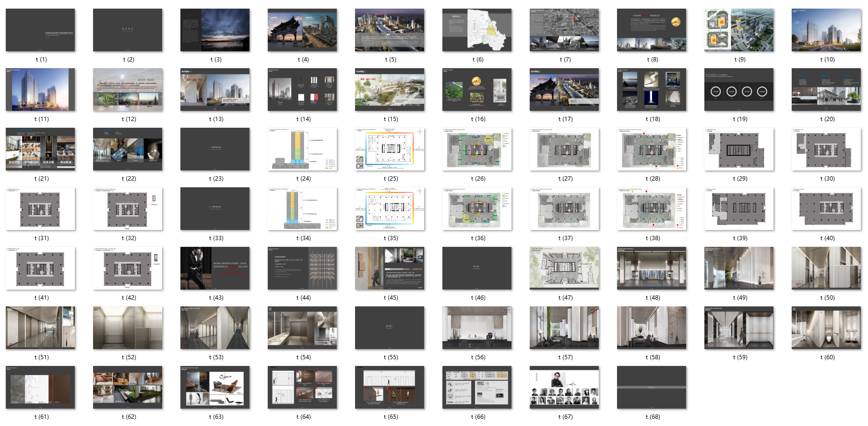The image size is (868, 426).
Task: Select sketch plan thumbnail t (47)
Action: pyautogui.click(x=564, y=268)
